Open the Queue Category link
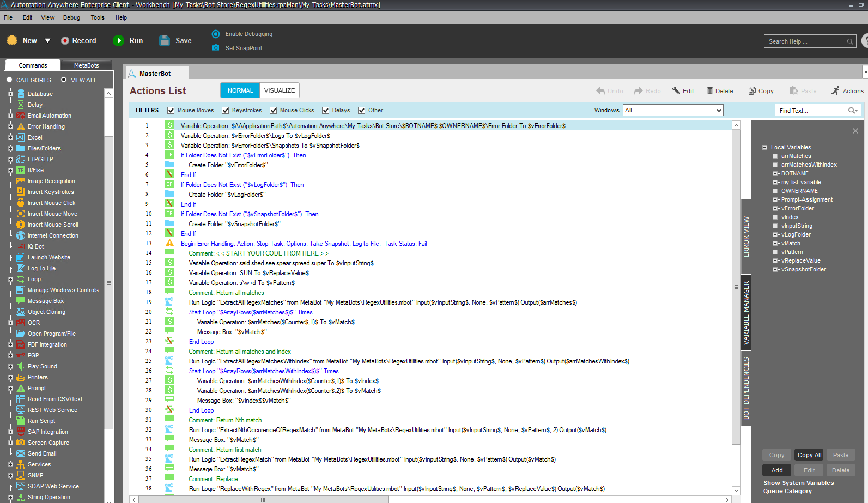 click(787, 491)
